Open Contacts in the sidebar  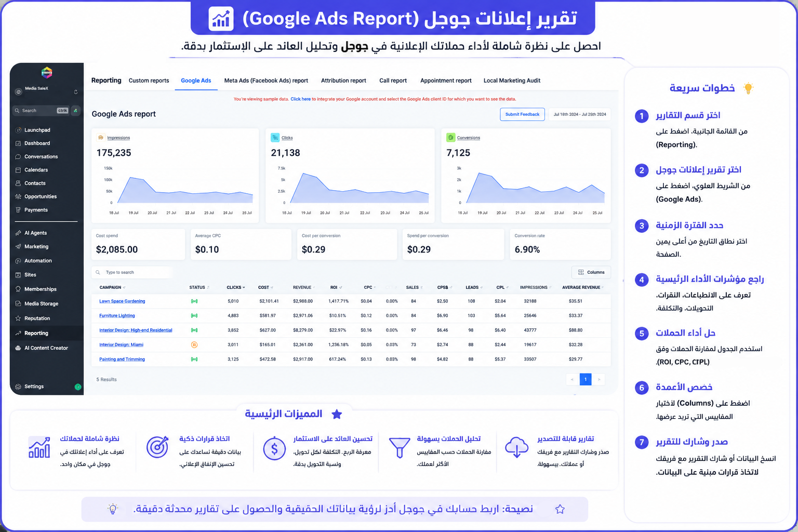click(x=35, y=183)
